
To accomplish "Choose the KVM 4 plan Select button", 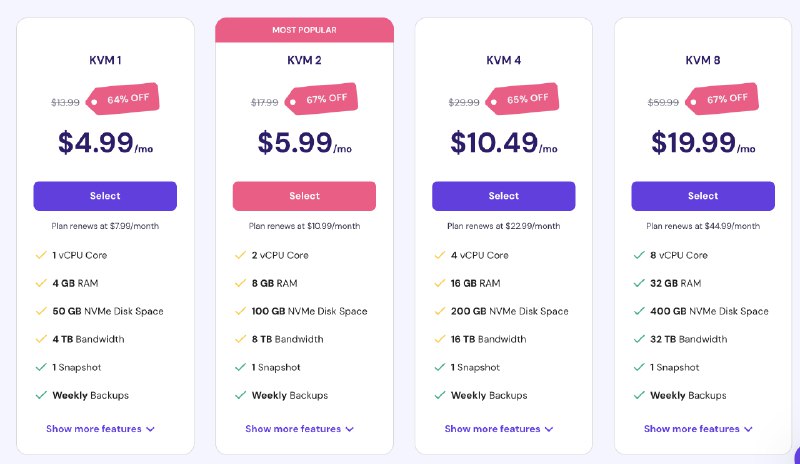I will [x=504, y=196].
